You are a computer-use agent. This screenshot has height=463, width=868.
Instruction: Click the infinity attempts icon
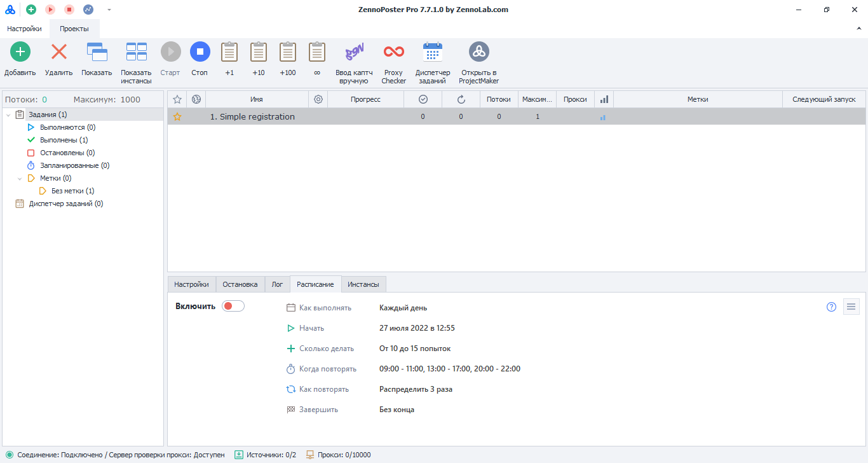(x=316, y=52)
